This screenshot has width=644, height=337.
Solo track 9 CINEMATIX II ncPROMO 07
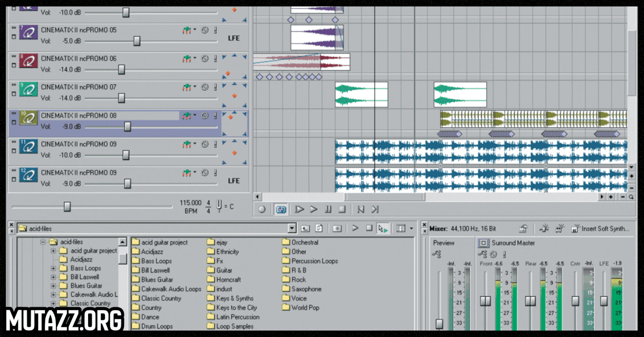[x=215, y=87]
